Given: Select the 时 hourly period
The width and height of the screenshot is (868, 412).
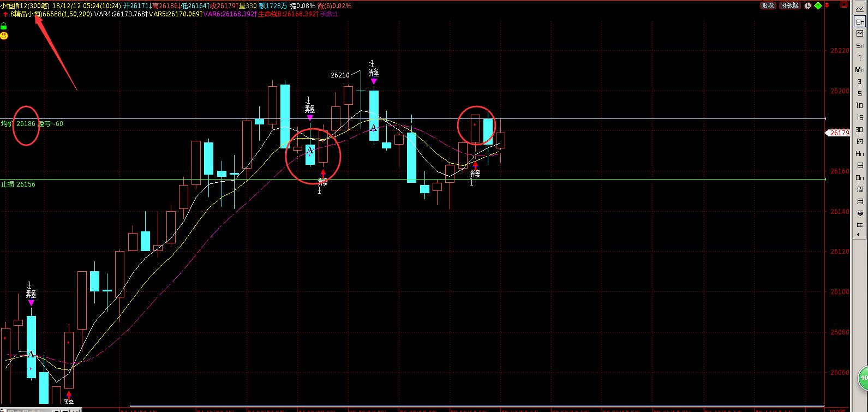Looking at the screenshot, I should pyautogui.click(x=860, y=141).
